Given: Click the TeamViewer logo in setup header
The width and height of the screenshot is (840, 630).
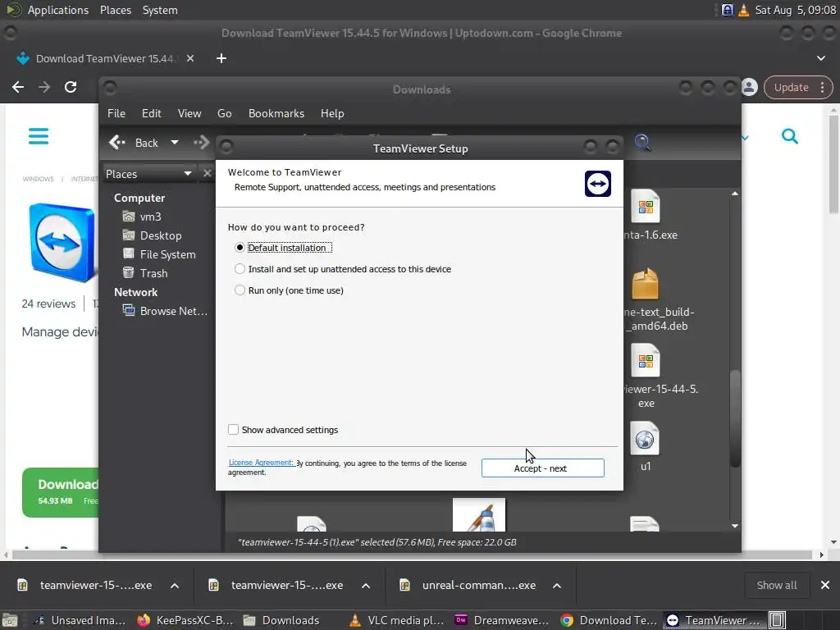Looking at the screenshot, I should [x=598, y=184].
